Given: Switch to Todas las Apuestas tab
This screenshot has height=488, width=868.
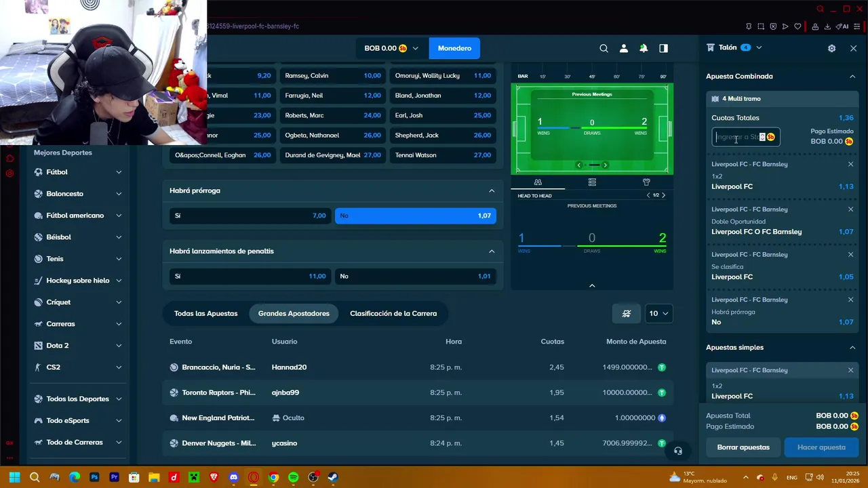Looking at the screenshot, I should tap(206, 313).
